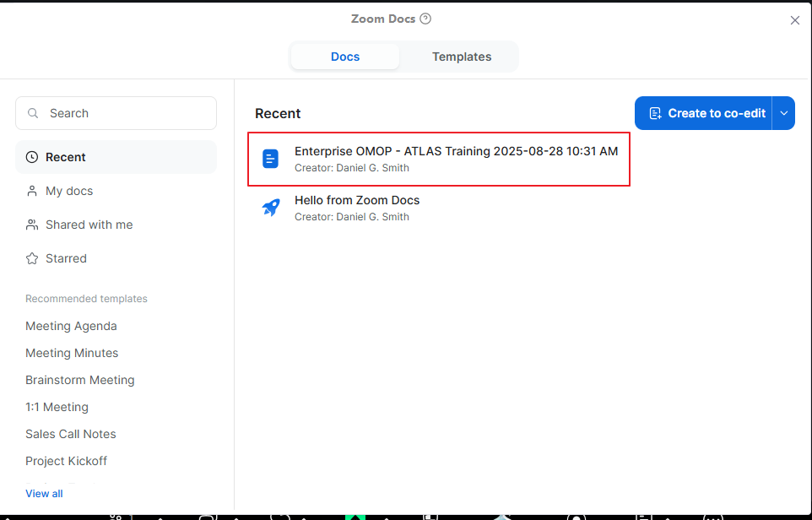Open My docs via its person icon
The image size is (812, 520).
click(32, 191)
